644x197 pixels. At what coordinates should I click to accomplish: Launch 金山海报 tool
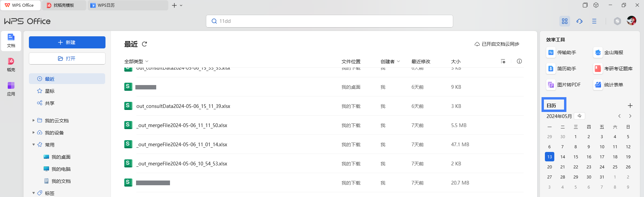click(x=609, y=52)
